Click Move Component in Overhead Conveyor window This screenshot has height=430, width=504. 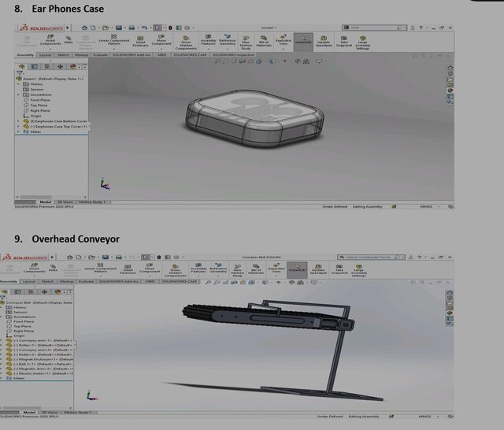150,268
